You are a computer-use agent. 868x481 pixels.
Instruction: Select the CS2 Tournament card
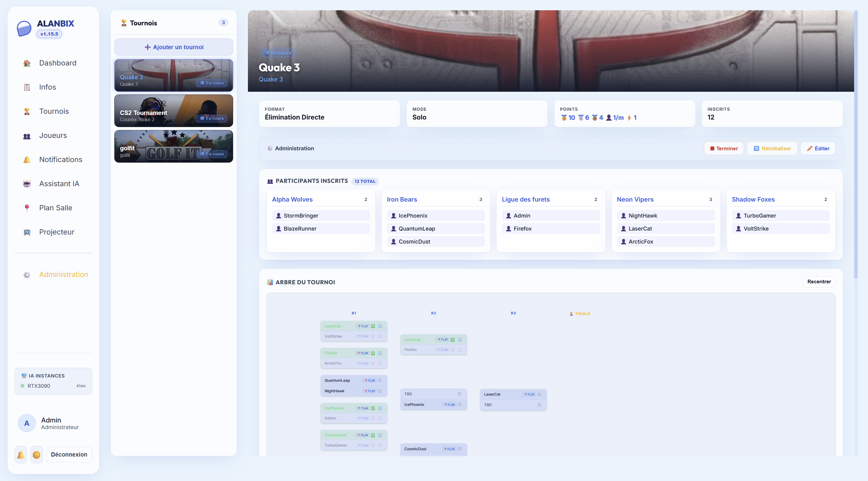173,111
